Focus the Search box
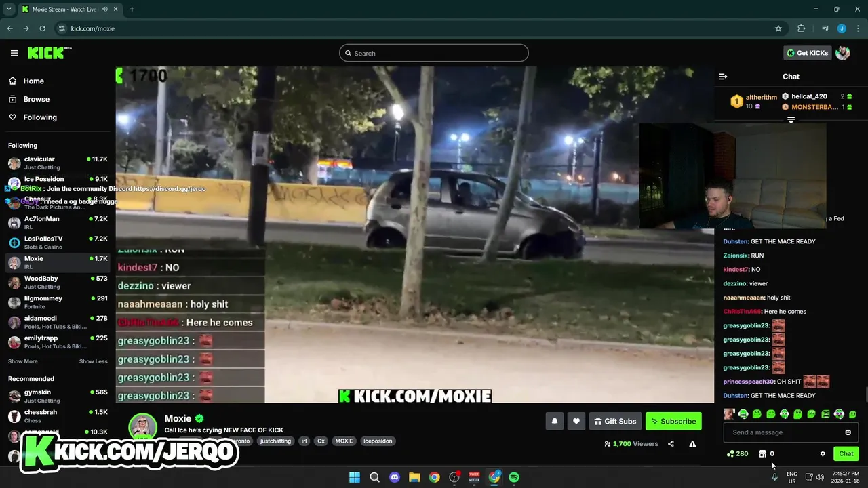 point(434,53)
